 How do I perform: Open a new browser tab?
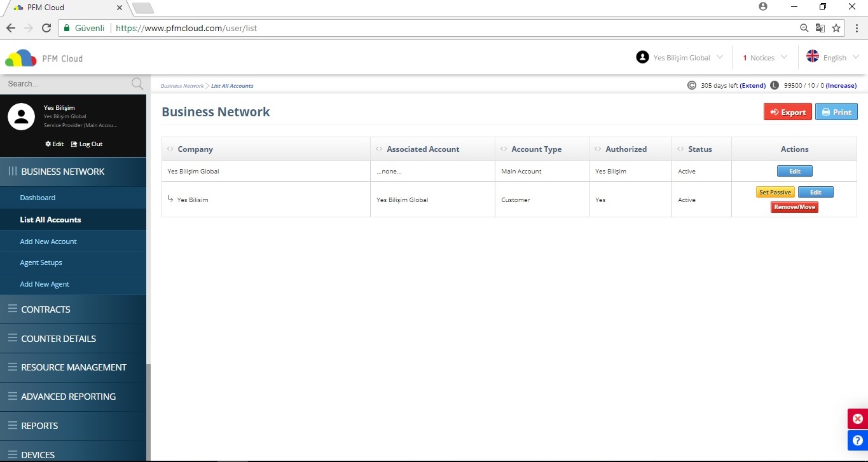point(143,8)
